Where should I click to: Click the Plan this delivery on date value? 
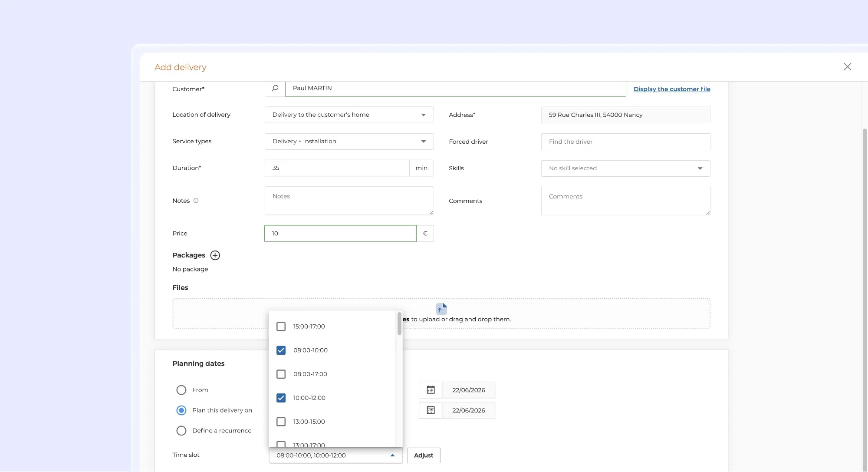point(469,410)
